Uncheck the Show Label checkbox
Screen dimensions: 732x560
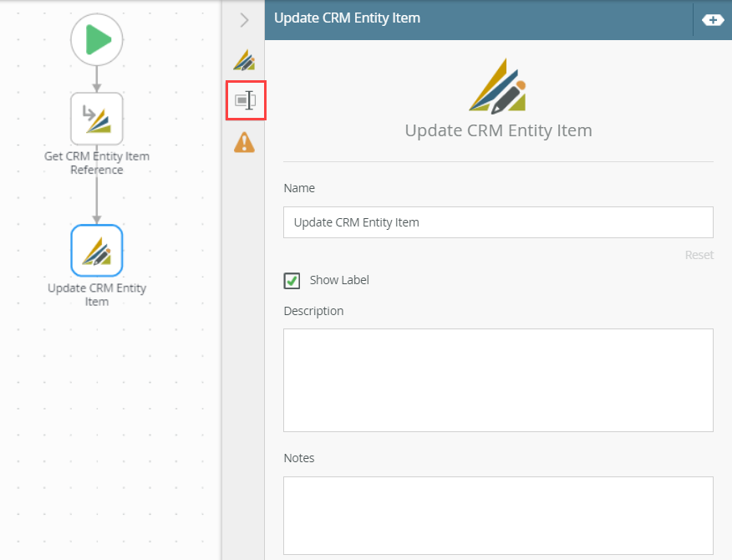point(292,280)
